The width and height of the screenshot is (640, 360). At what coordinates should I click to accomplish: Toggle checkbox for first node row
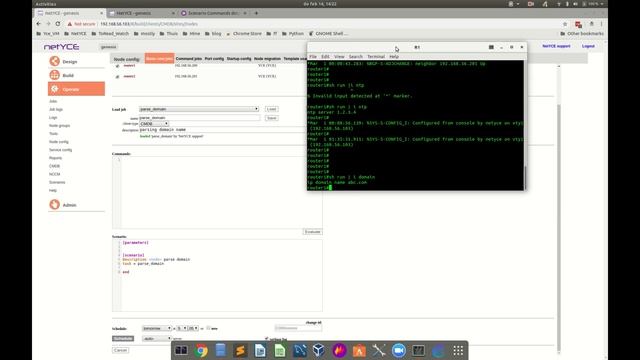[x=118, y=66]
